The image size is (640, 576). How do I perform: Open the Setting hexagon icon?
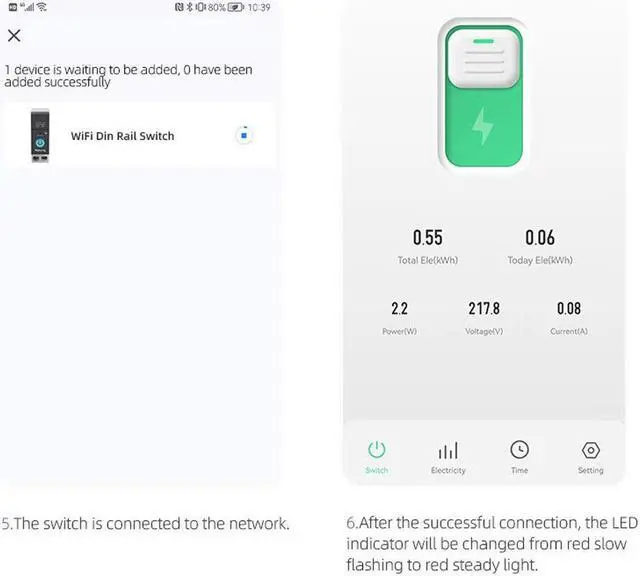tap(590, 450)
